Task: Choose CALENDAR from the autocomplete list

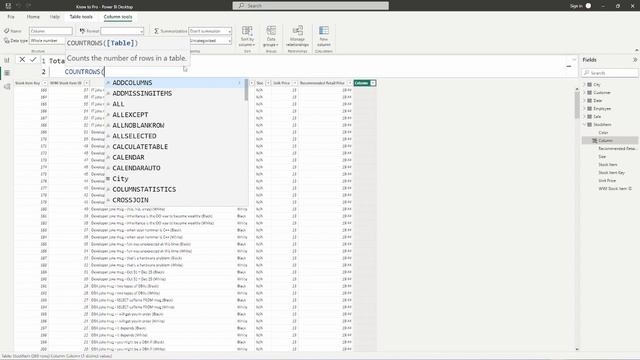Action: point(176,157)
